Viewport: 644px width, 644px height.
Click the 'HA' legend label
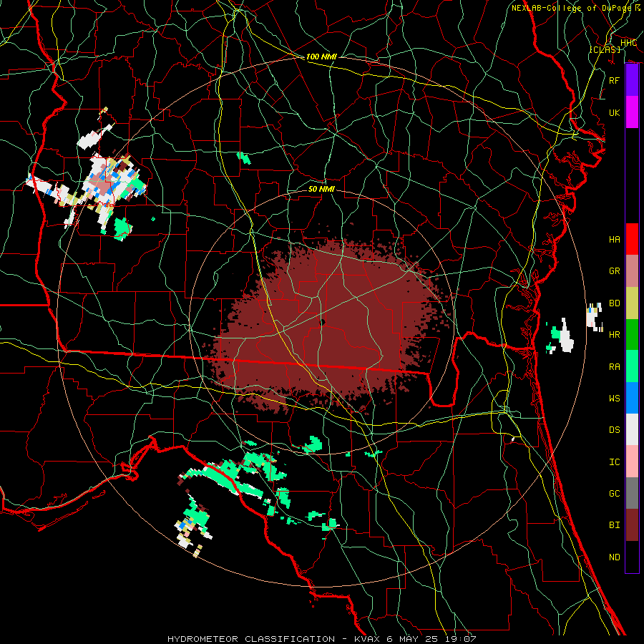(614, 240)
